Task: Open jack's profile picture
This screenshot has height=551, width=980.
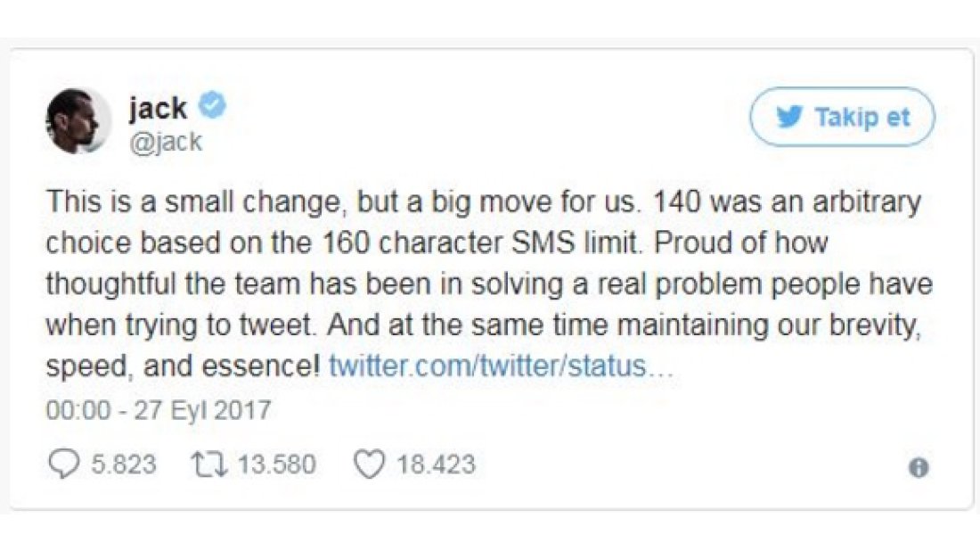Action: point(78,121)
